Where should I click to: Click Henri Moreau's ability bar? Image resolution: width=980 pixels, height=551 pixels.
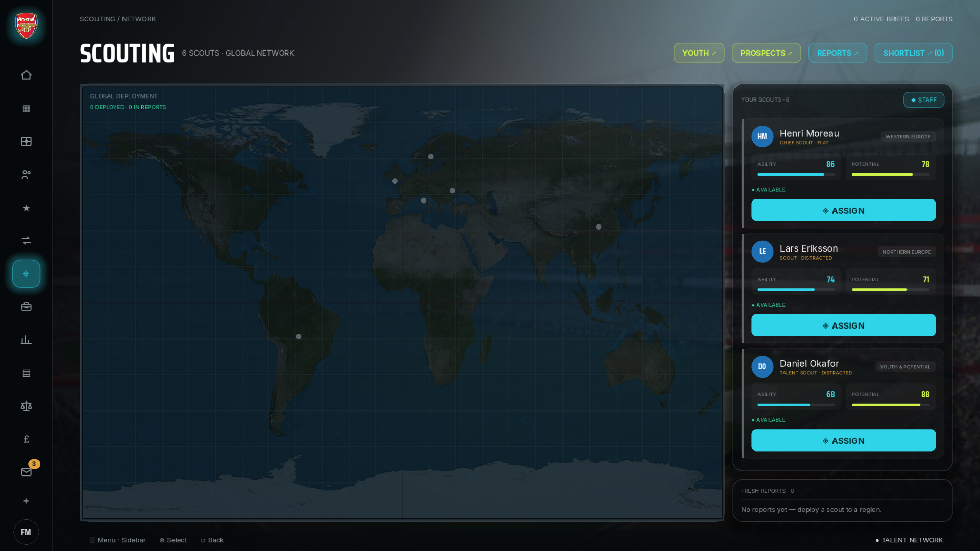pyautogui.click(x=796, y=174)
